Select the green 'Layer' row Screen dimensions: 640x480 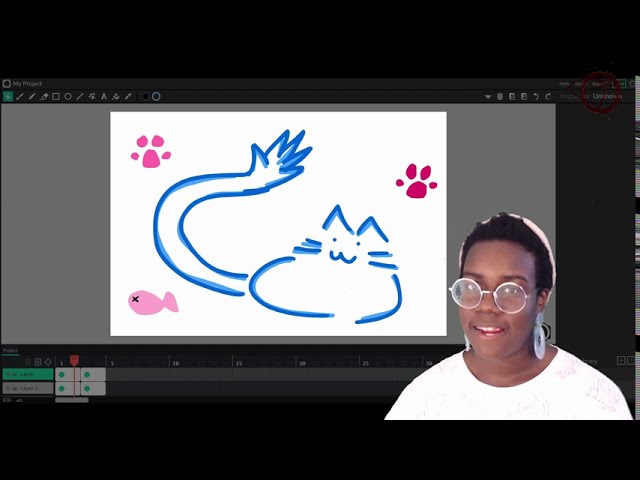tap(28, 374)
